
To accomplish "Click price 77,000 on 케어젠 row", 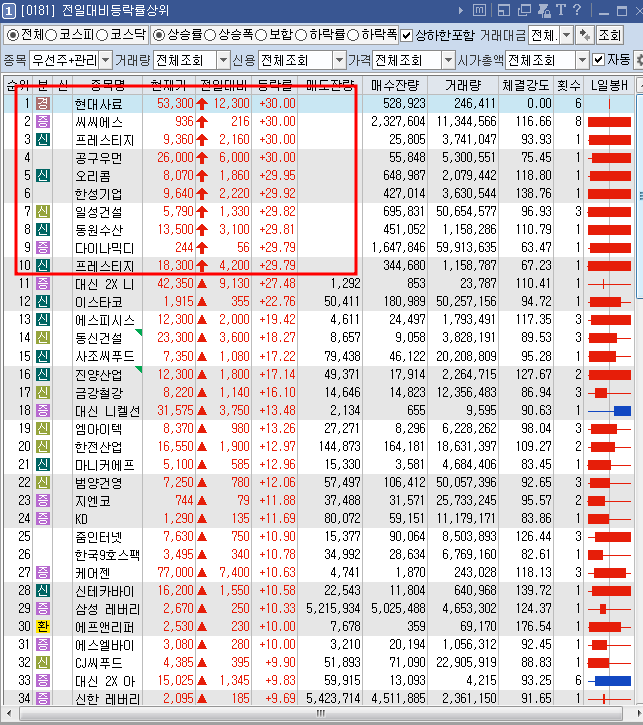I will (x=175, y=572).
